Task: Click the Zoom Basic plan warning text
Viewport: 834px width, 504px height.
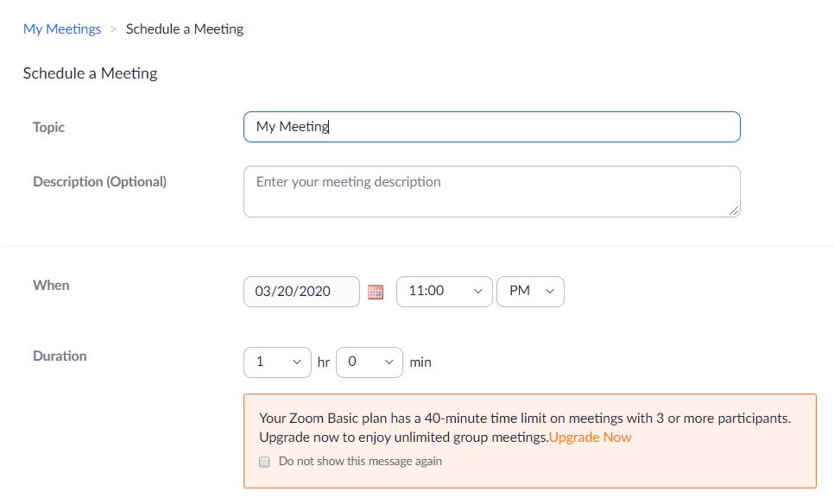Action: [x=525, y=427]
